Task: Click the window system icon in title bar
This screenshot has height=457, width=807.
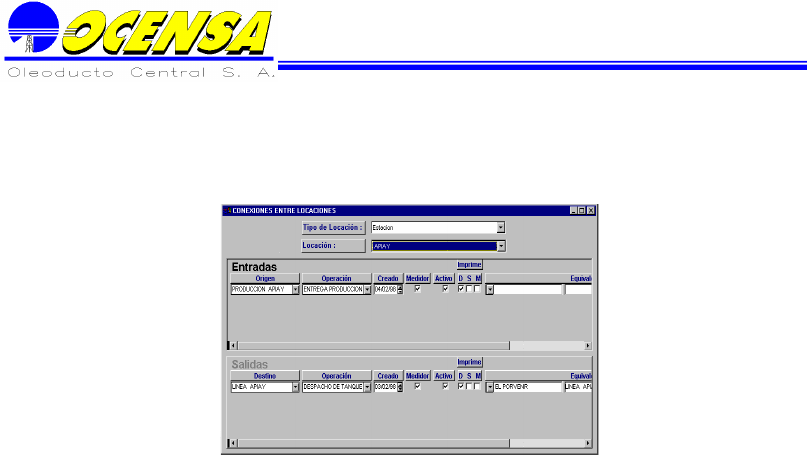Action: click(x=227, y=210)
